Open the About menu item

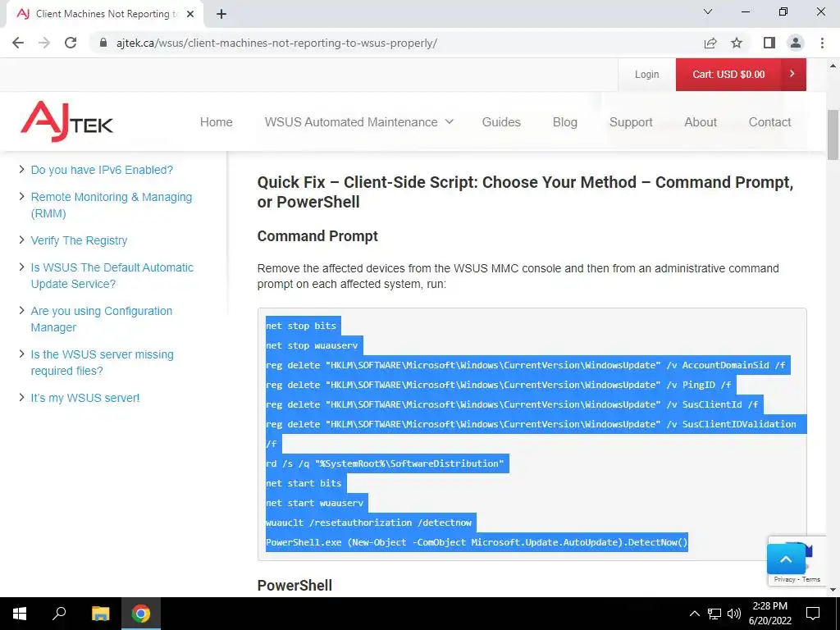(701, 122)
